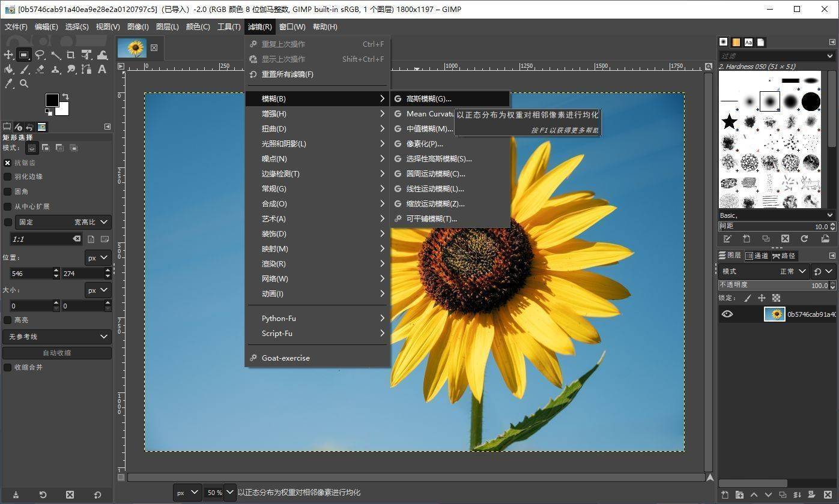This screenshot has height=504, width=839.
Task: Select the Smudge tool
Action: pyautogui.click(x=71, y=69)
